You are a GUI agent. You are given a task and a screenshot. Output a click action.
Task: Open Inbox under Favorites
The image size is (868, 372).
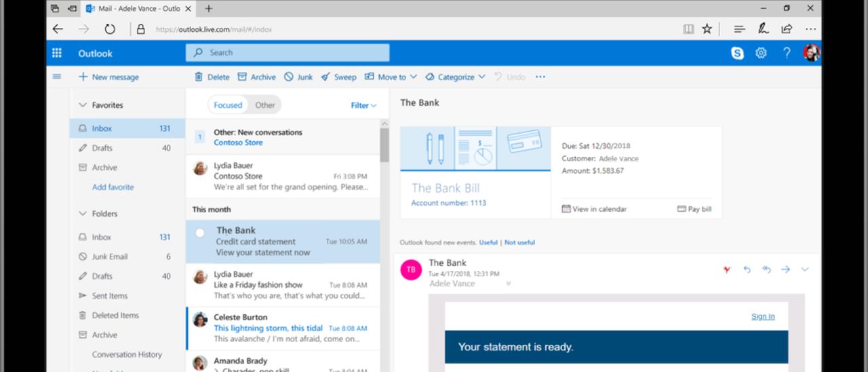(x=127, y=128)
